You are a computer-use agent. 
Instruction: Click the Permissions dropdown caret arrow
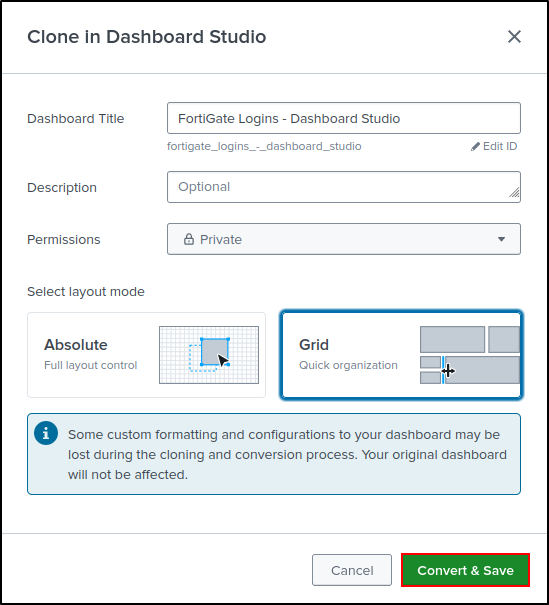pyautogui.click(x=501, y=239)
